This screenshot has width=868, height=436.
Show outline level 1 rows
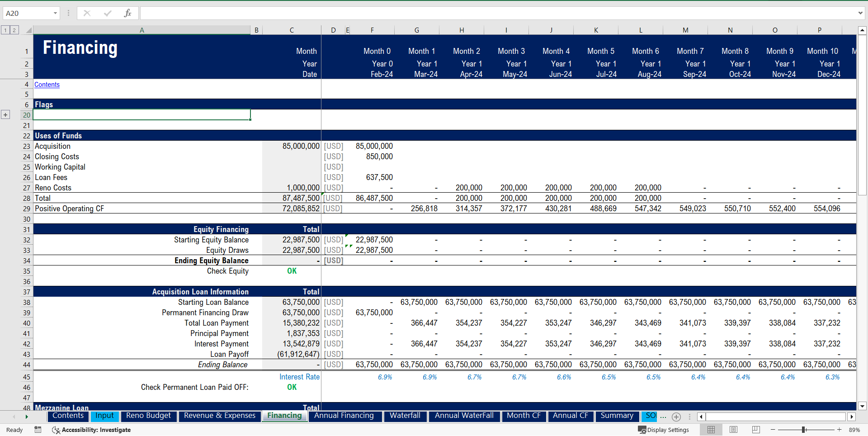pyautogui.click(x=5, y=30)
